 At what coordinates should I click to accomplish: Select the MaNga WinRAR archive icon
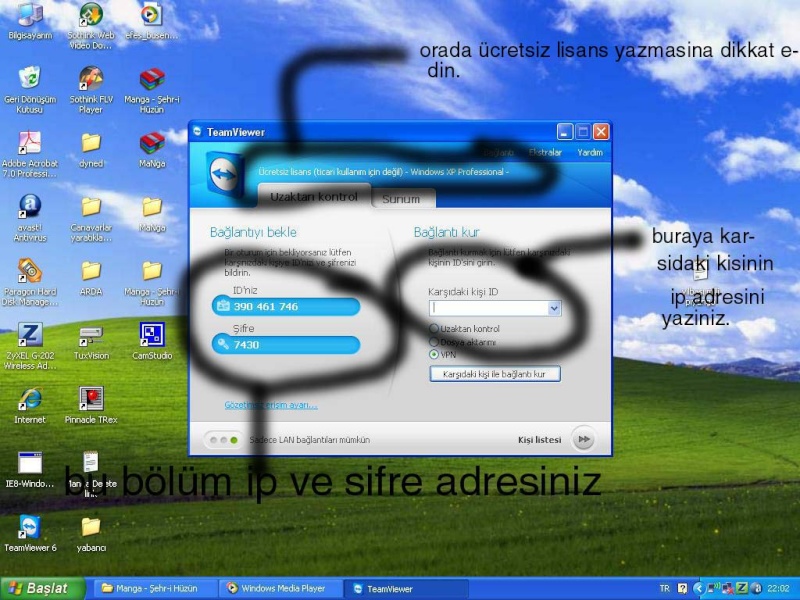(x=152, y=149)
